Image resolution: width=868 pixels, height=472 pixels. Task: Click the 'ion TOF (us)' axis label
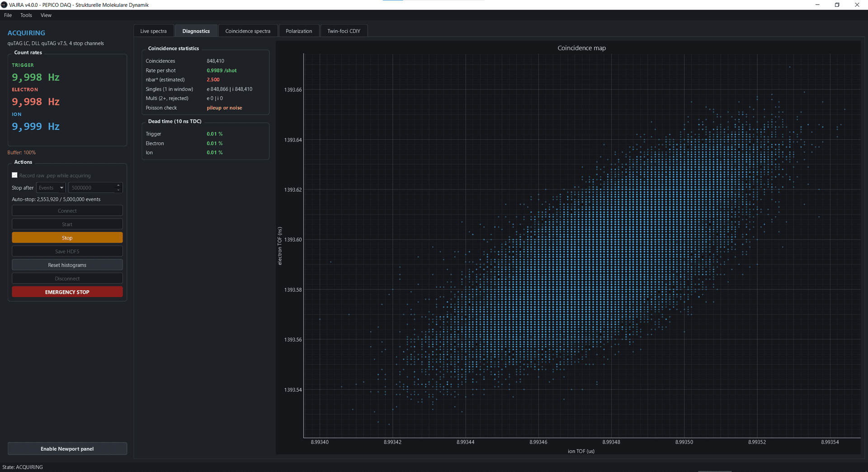click(581, 451)
